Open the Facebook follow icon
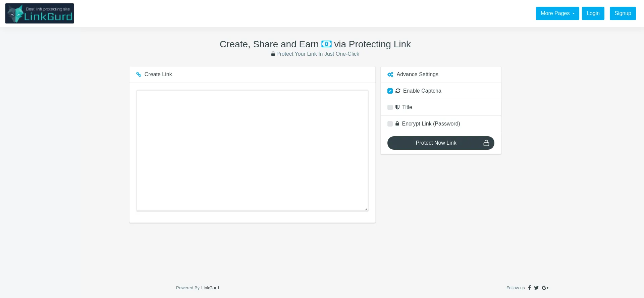Viewport: 644px width, 298px height. pyautogui.click(x=530, y=288)
